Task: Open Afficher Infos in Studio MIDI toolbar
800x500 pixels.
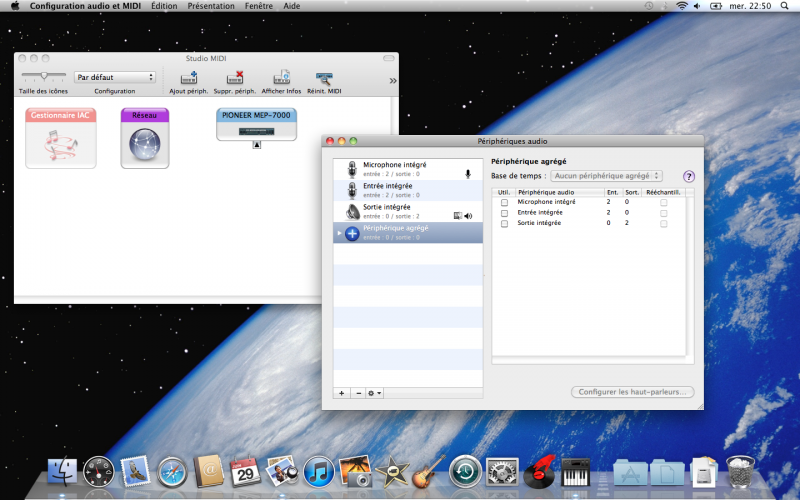Action: (281, 78)
